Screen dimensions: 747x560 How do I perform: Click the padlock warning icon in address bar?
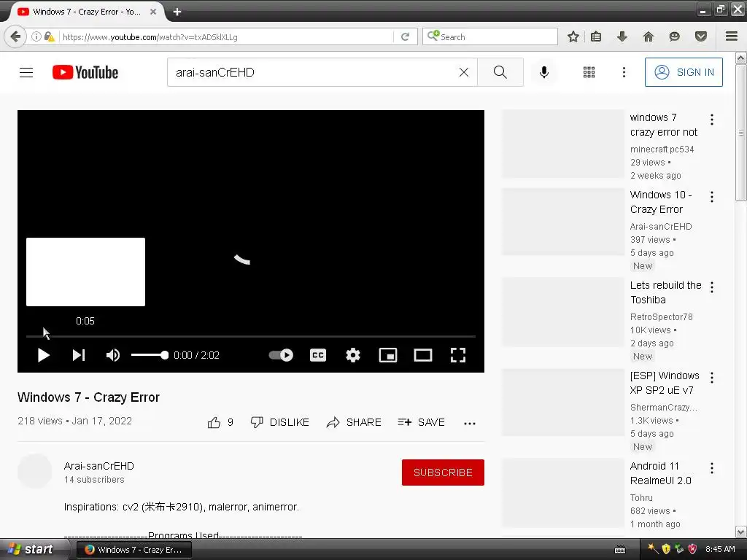click(x=49, y=36)
